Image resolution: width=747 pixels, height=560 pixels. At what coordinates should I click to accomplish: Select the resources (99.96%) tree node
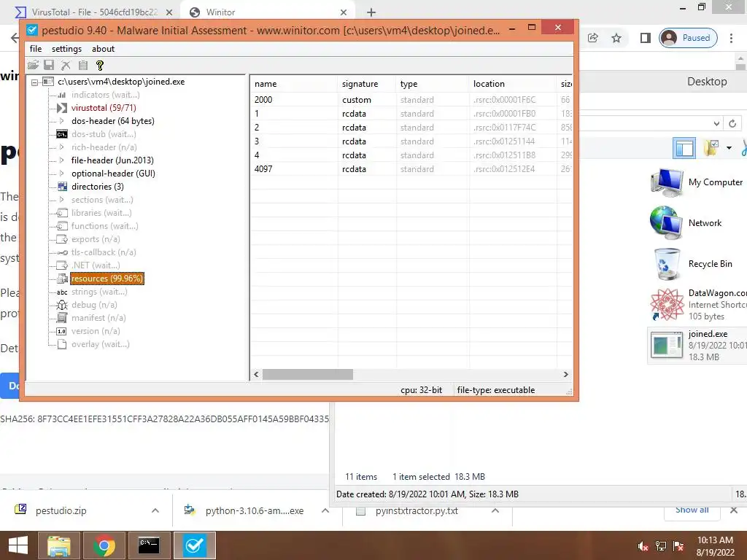[107, 279]
